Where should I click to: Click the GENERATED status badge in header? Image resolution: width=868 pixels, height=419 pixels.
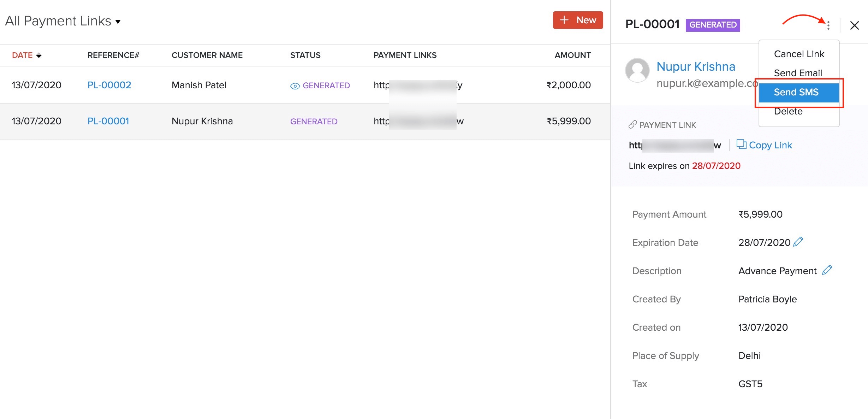coord(713,25)
